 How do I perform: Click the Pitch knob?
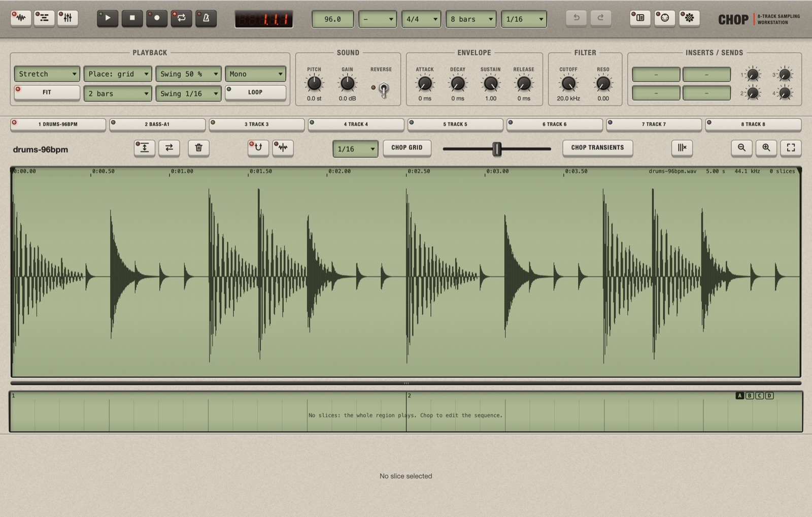tap(314, 83)
